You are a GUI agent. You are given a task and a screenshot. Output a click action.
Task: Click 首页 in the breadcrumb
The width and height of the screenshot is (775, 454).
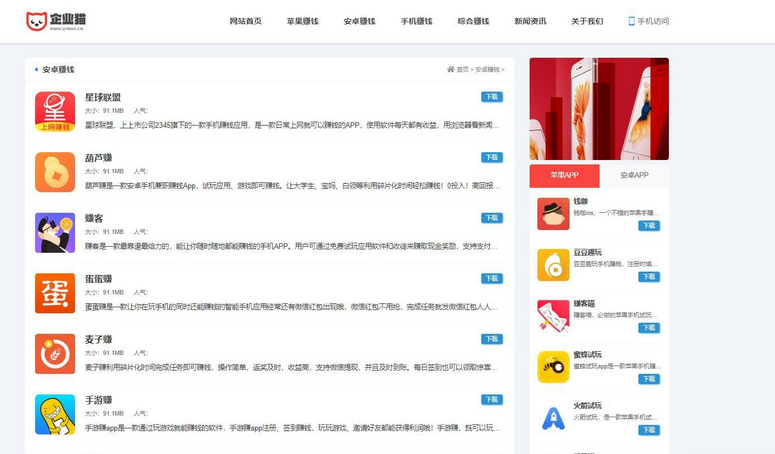pyautogui.click(x=463, y=70)
